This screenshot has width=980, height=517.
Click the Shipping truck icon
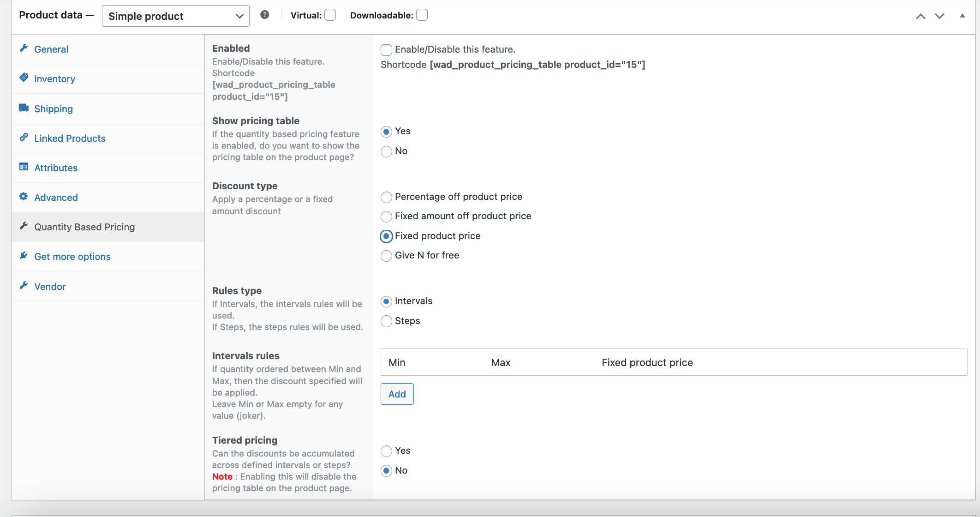(24, 108)
